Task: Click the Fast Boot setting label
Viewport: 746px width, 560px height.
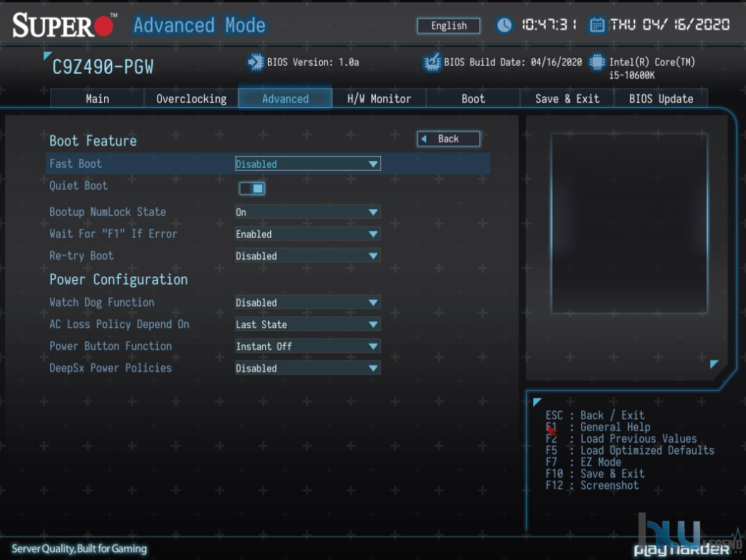Action: [75, 164]
